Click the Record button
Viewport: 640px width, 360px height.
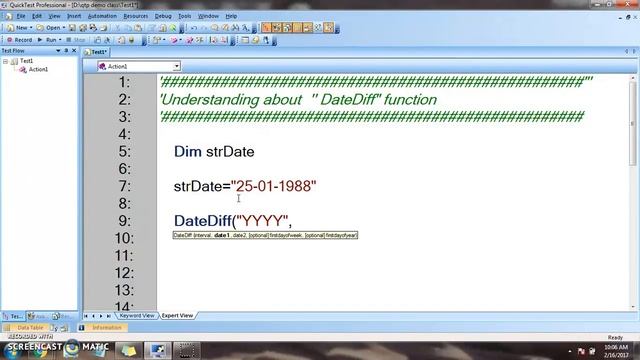point(19,40)
